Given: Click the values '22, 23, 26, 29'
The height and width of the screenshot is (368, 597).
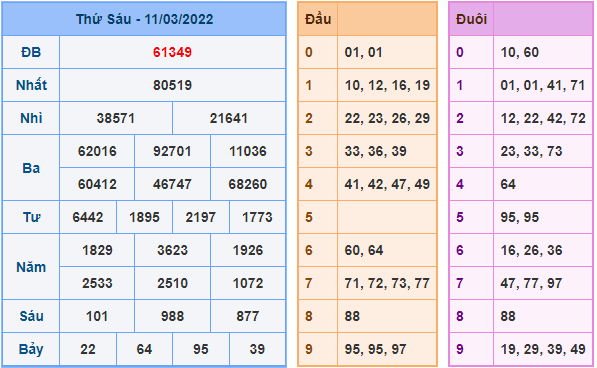Looking at the screenshot, I should click(x=387, y=118).
